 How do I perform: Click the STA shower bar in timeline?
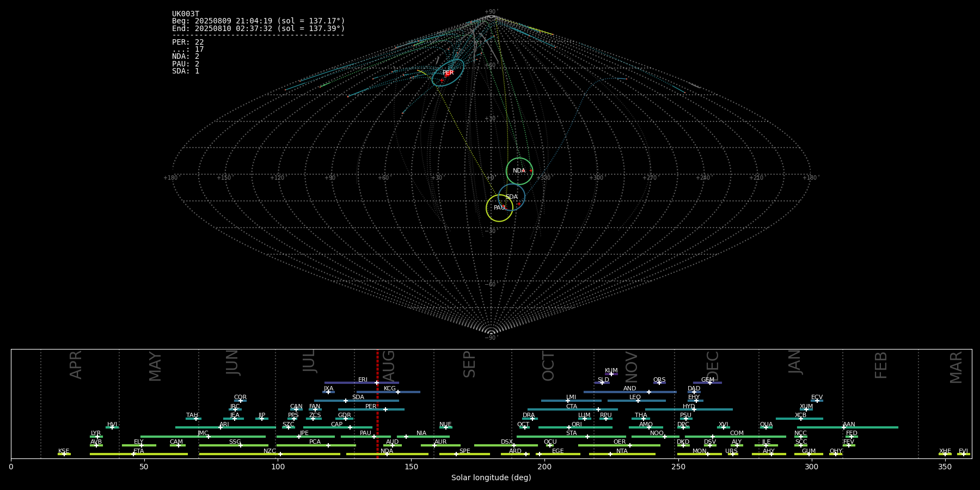tap(571, 436)
